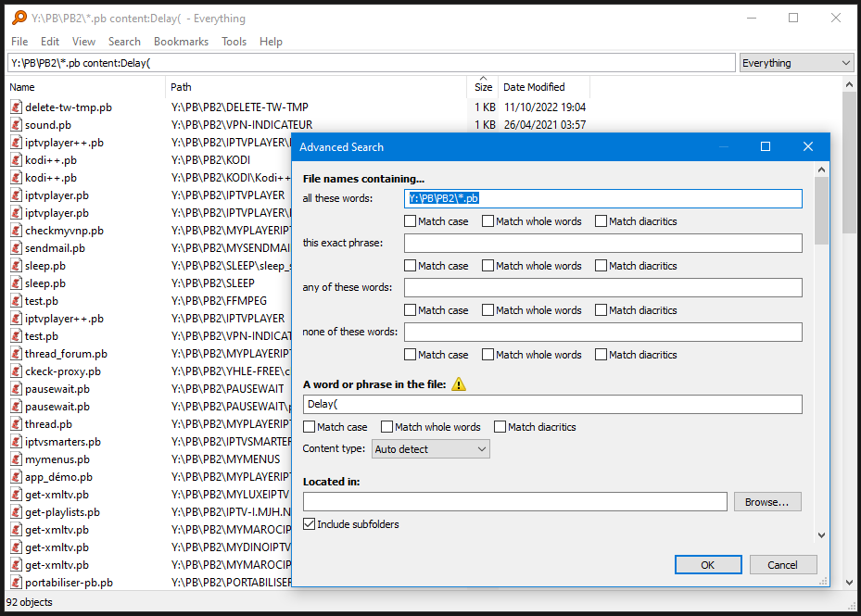The height and width of the screenshot is (616, 861).
Task: Maximize the Advanced Search dialog
Action: pyautogui.click(x=766, y=146)
